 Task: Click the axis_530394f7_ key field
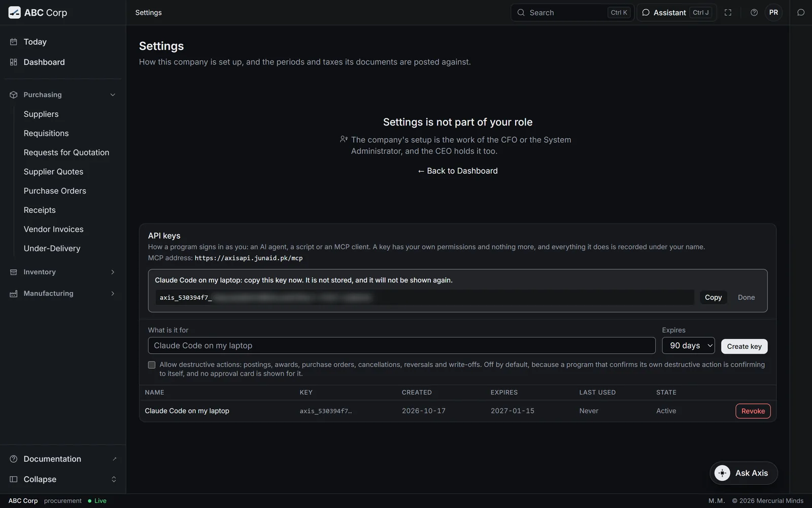pos(424,298)
